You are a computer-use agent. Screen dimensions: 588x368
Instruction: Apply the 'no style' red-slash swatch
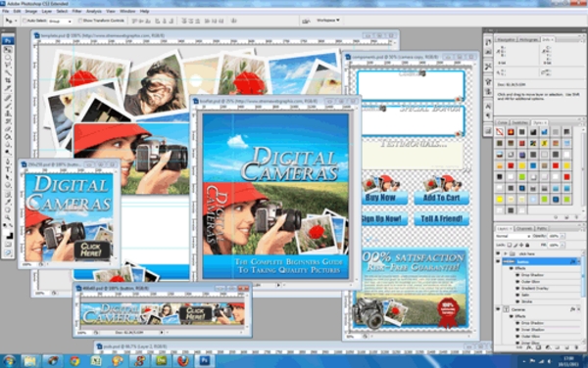(500, 132)
